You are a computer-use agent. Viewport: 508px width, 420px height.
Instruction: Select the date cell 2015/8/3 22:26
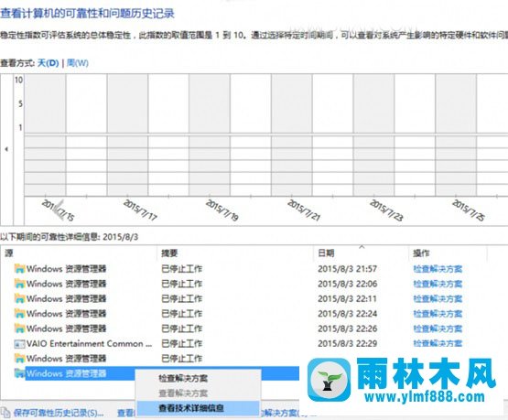347,328
